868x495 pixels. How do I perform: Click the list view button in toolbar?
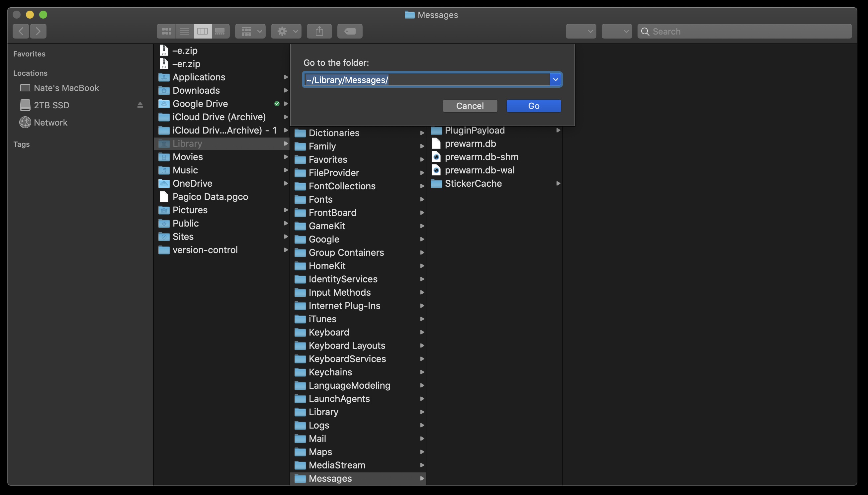[184, 31]
